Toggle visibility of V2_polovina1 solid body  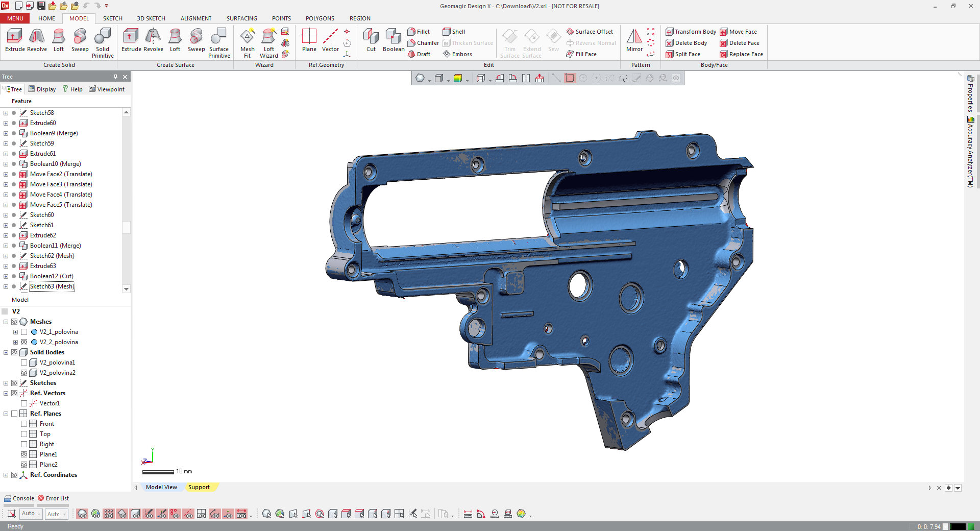click(24, 363)
